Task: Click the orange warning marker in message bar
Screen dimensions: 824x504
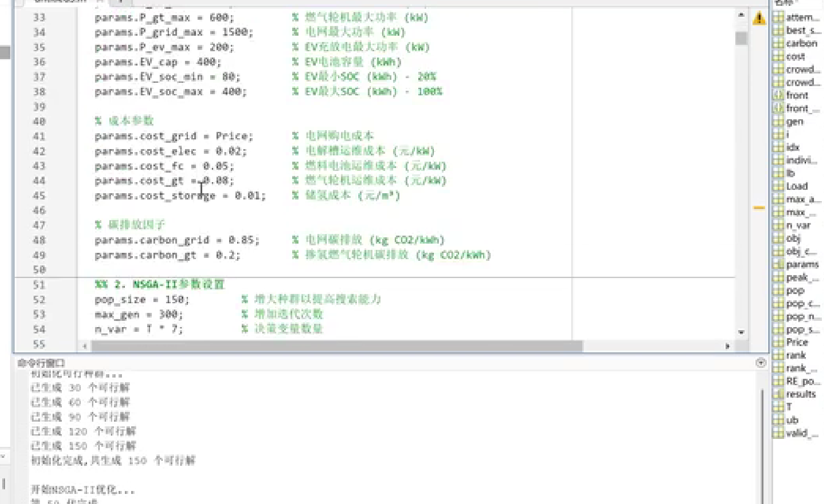Action: 759,208
